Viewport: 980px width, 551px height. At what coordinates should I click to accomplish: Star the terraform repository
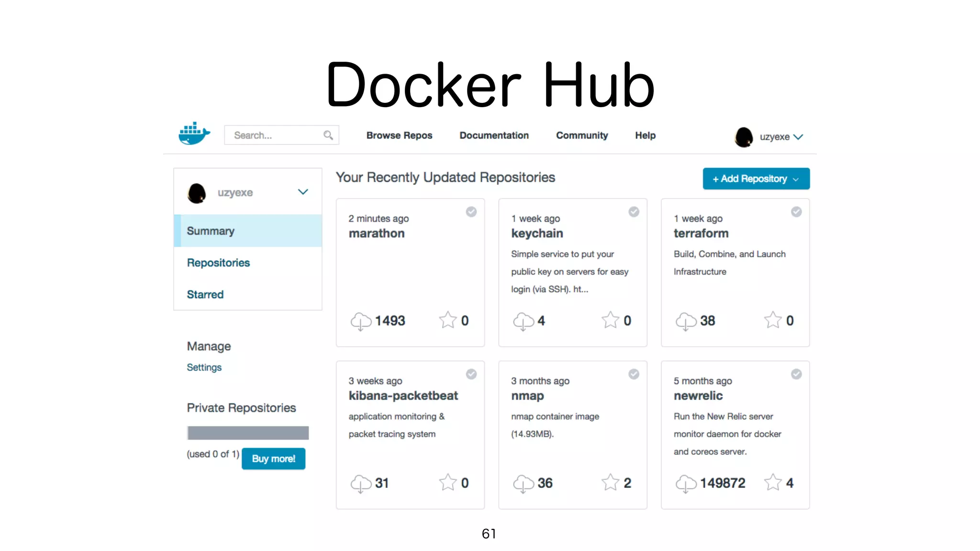click(x=773, y=320)
